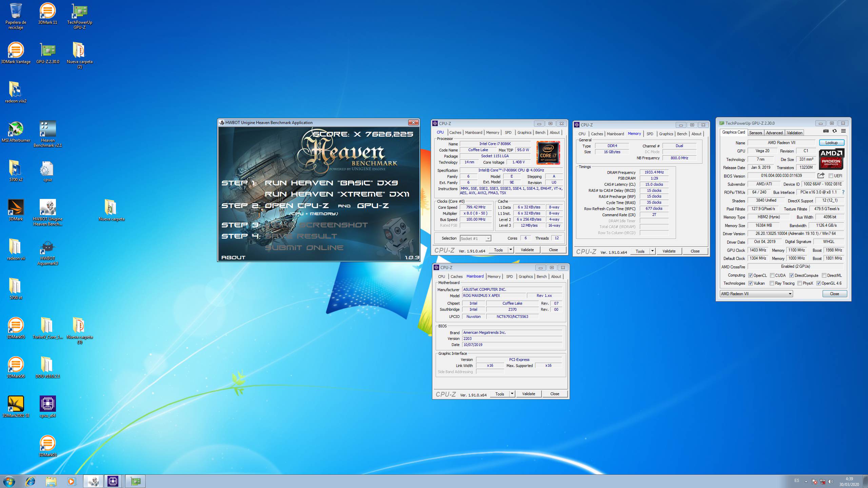This screenshot has height=488, width=868.
Task: Select the cpuz settings file icon
Action: tap(47, 171)
